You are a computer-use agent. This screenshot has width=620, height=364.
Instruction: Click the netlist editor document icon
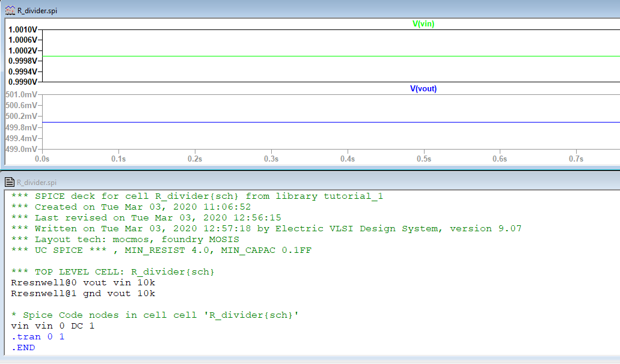10,182
